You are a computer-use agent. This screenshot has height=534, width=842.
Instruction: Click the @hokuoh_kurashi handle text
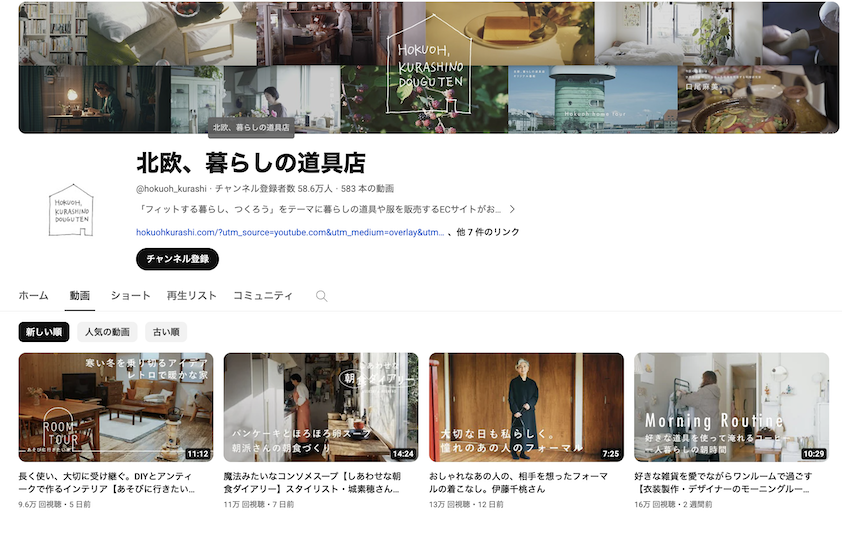[x=171, y=189]
